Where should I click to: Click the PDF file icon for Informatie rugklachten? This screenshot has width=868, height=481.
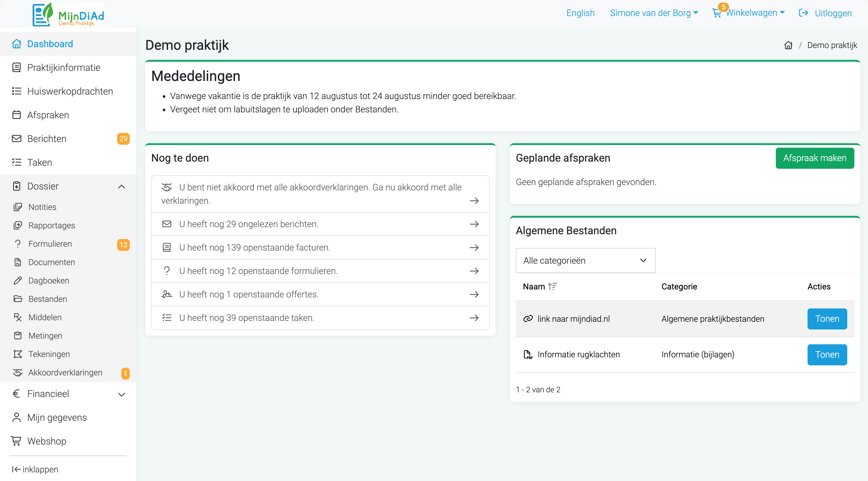click(x=528, y=355)
